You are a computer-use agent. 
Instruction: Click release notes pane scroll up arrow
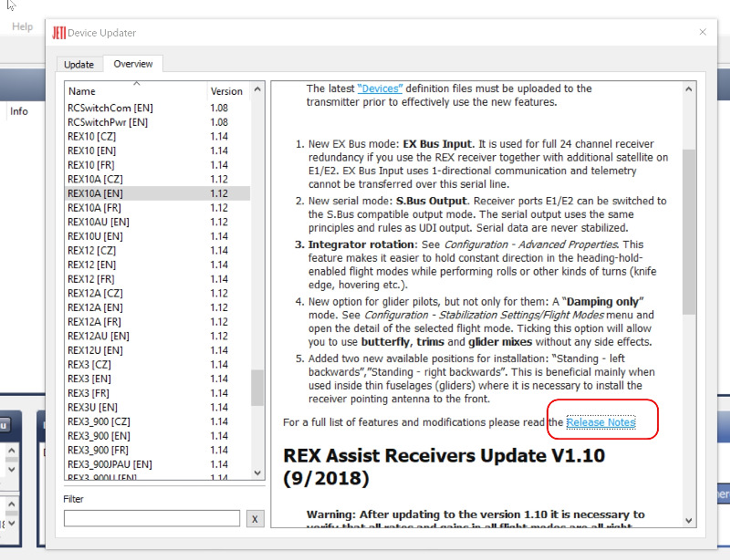coord(689,88)
